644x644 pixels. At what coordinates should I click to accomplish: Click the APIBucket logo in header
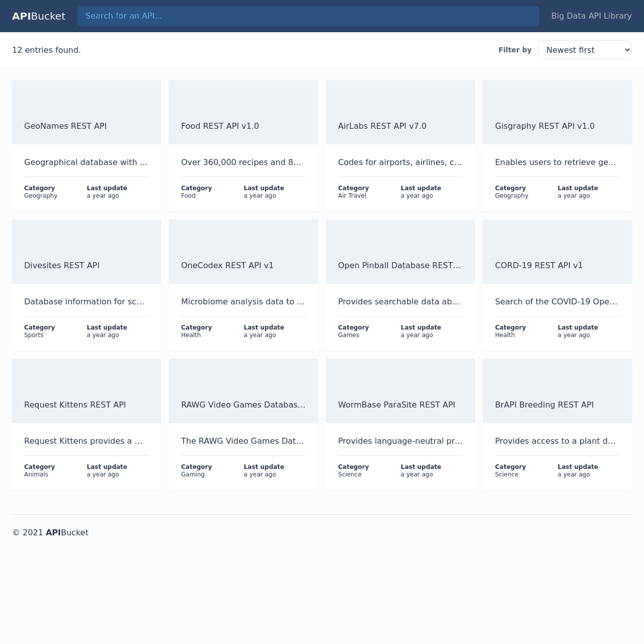coord(39,16)
